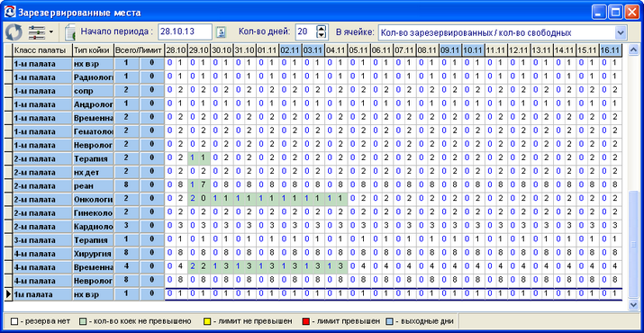Click the blue 'выходные дни' legend swatch
This screenshot has height=333, width=644.
tap(389, 321)
